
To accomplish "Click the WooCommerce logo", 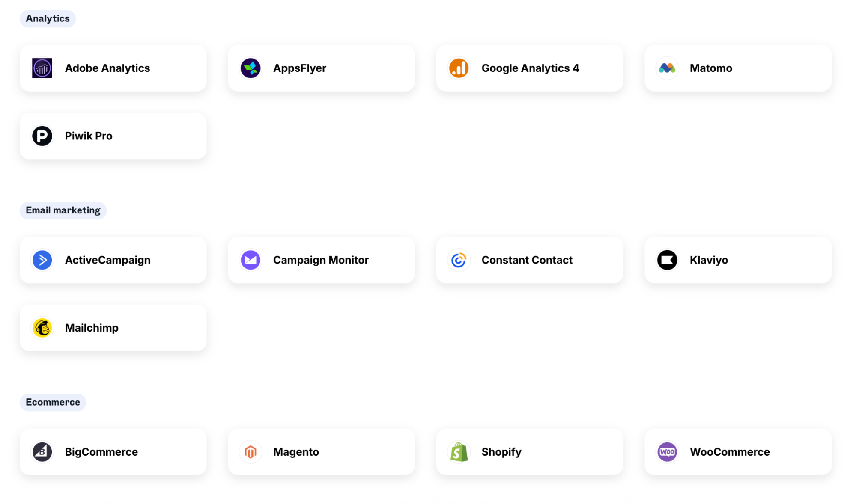I will tap(667, 451).
